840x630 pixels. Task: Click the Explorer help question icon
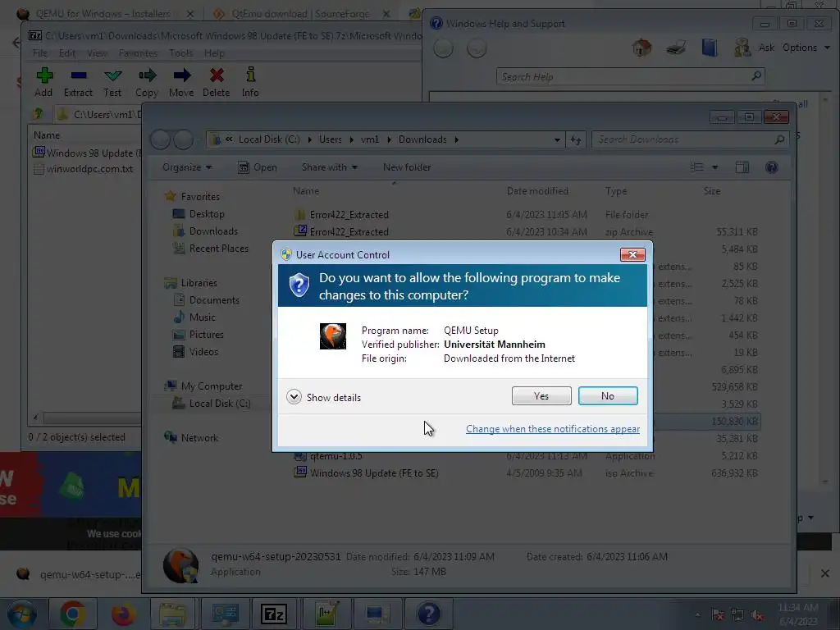[x=771, y=167]
